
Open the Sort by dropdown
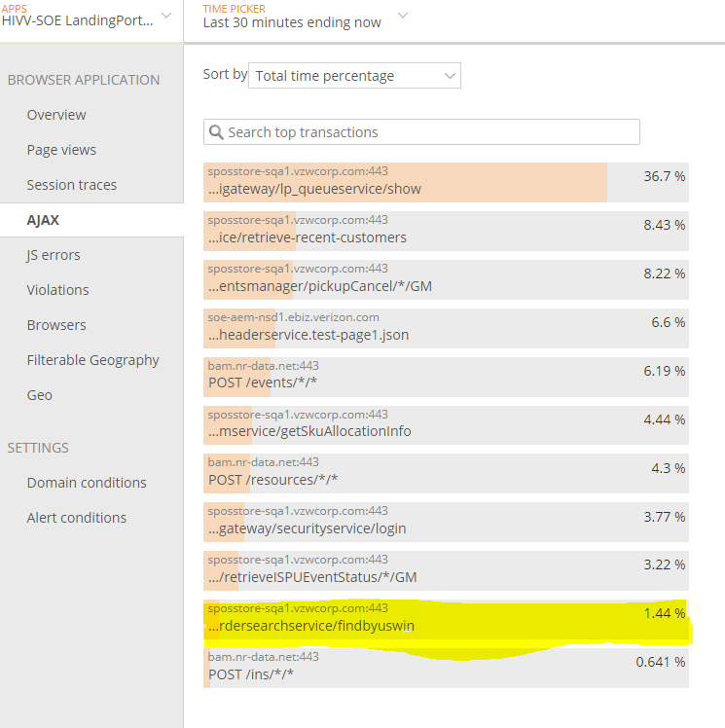point(354,76)
